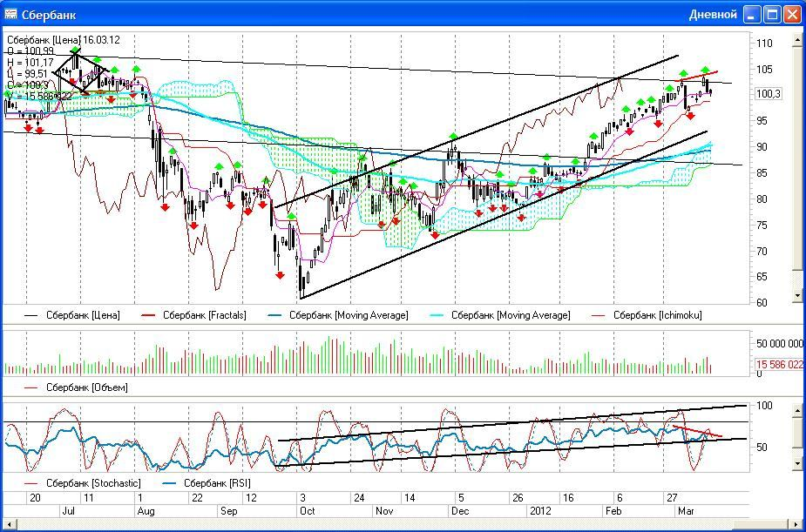
Task: Click the Dec month label on time axis
Action: pos(459,511)
